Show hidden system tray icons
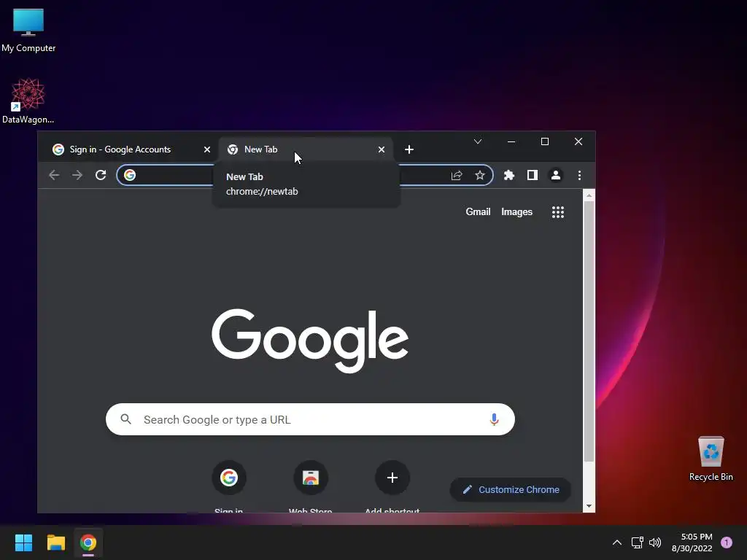 tap(617, 542)
